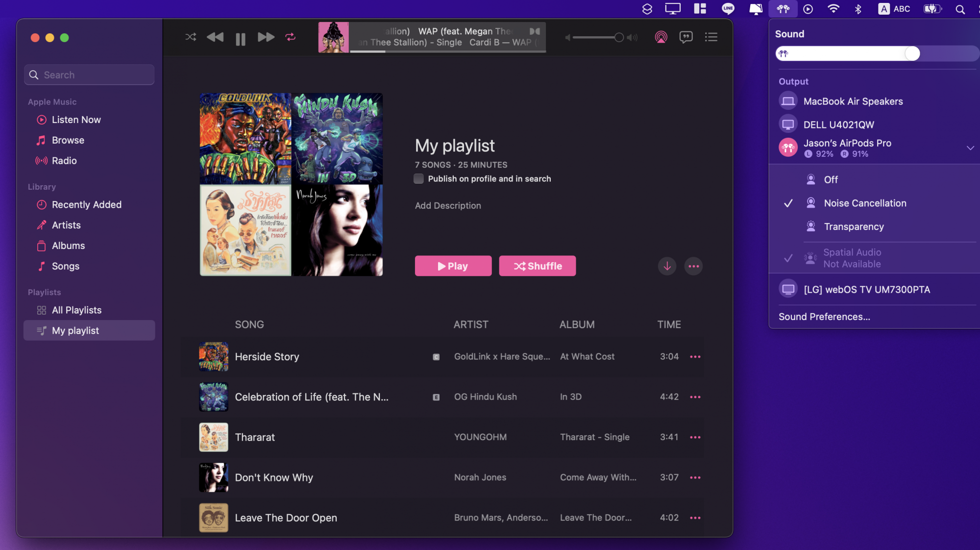This screenshot has height=550, width=980.
Task: Toggle shuffle in the playback controls
Action: [191, 37]
